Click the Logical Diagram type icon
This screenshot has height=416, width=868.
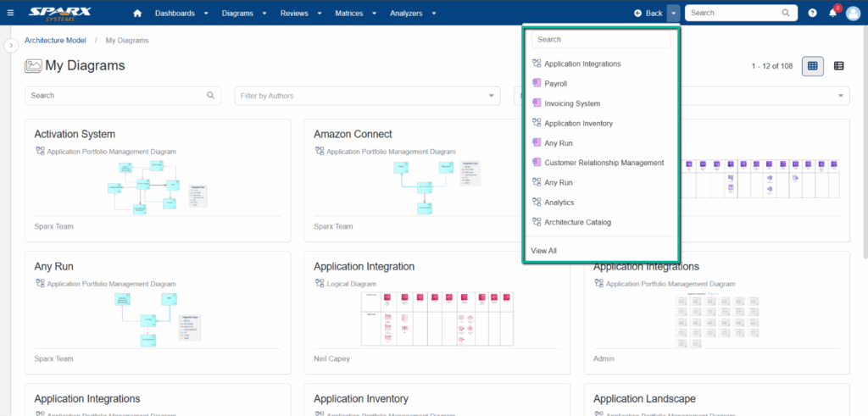[320, 283]
